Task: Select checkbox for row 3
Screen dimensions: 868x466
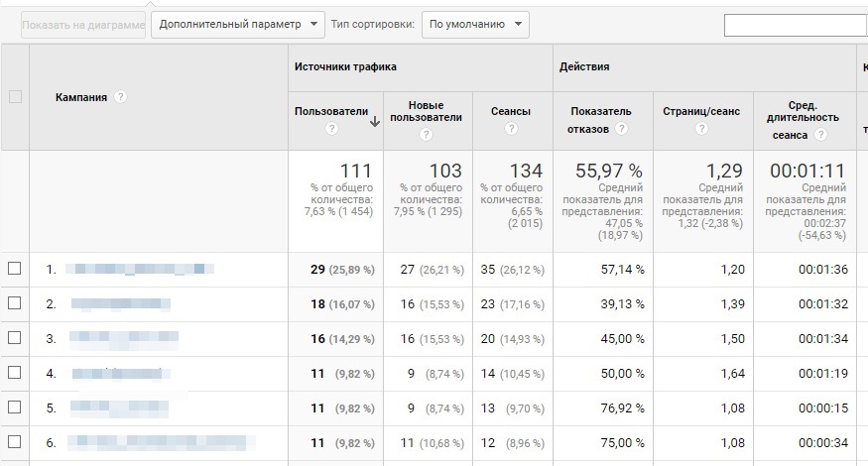Action: pyautogui.click(x=15, y=337)
